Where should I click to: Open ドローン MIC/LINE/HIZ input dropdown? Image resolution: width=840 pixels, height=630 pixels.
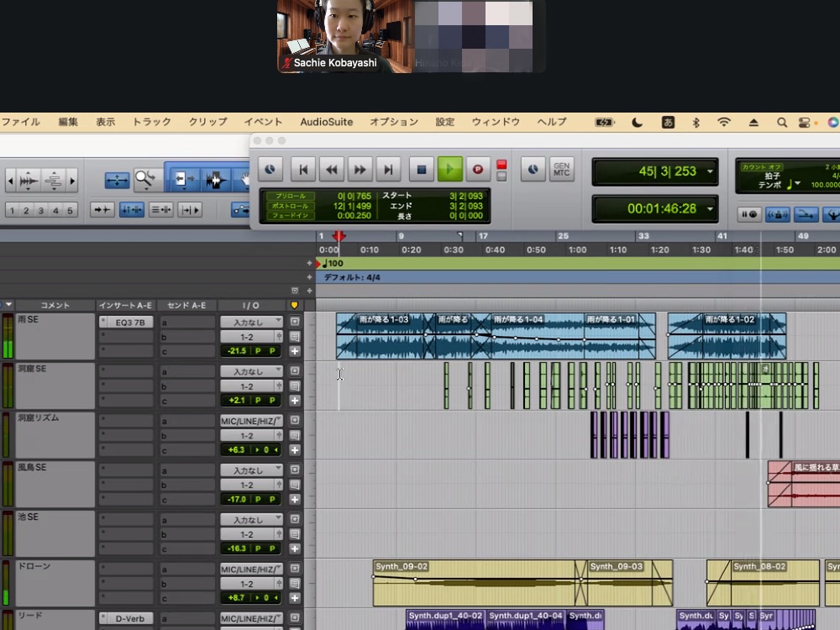click(251, 569)
